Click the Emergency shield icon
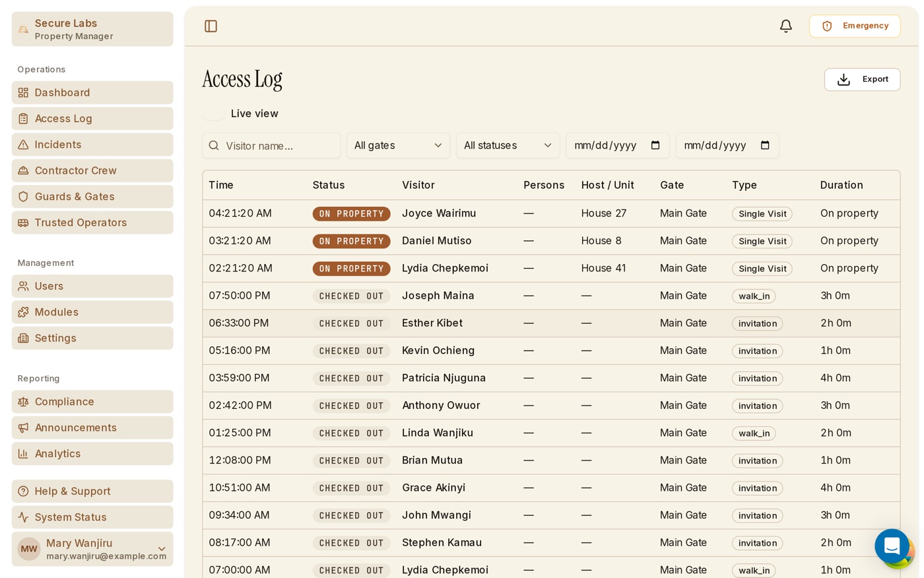 [827, 26]
